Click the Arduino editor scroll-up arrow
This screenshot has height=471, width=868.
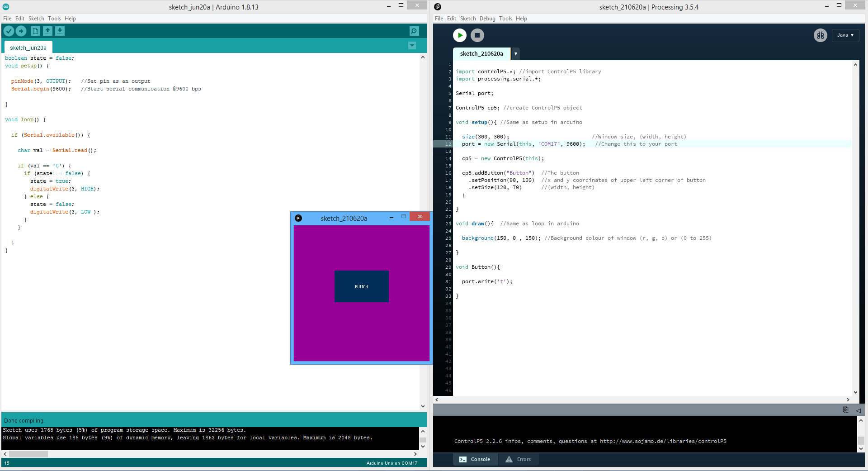tap(423, 57)
